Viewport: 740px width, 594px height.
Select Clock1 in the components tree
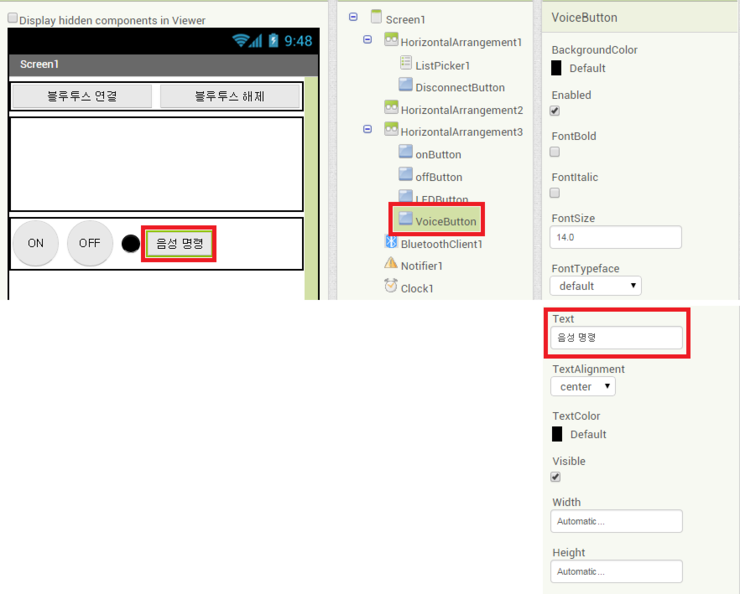point(417,288)
